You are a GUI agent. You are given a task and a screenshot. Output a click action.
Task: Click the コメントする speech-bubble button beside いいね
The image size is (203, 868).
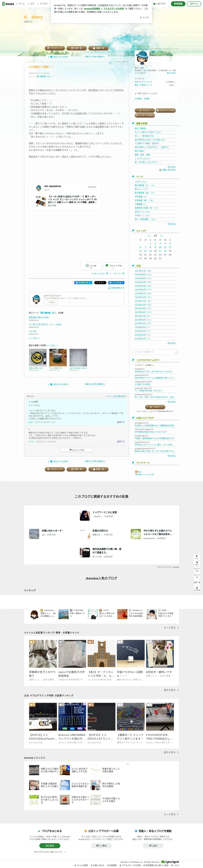pos(113,266)
